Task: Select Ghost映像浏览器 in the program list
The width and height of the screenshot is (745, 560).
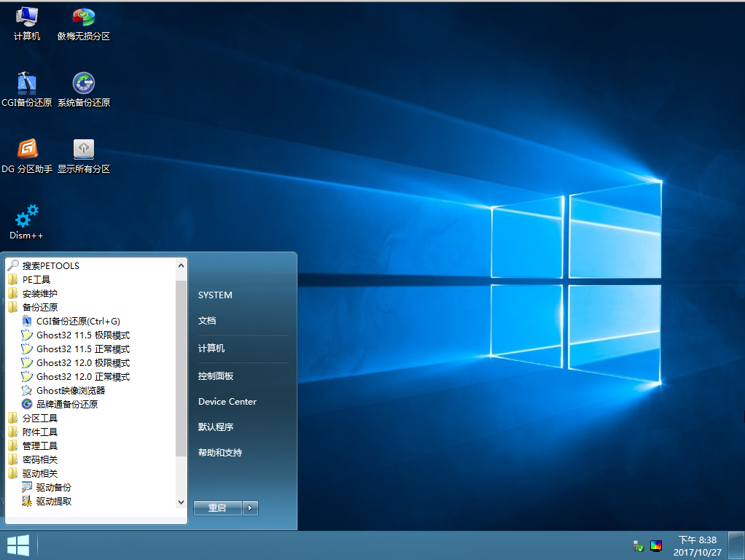Action: coord(70,391)
